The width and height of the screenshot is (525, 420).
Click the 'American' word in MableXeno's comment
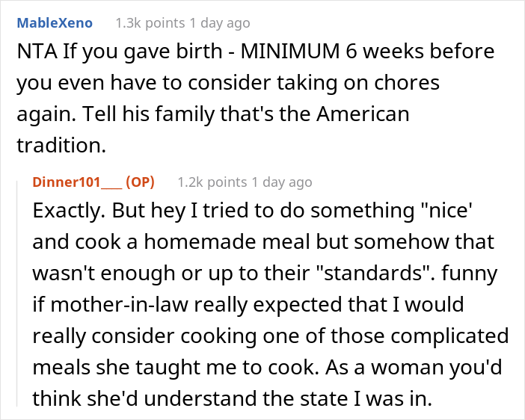(363, 114)
